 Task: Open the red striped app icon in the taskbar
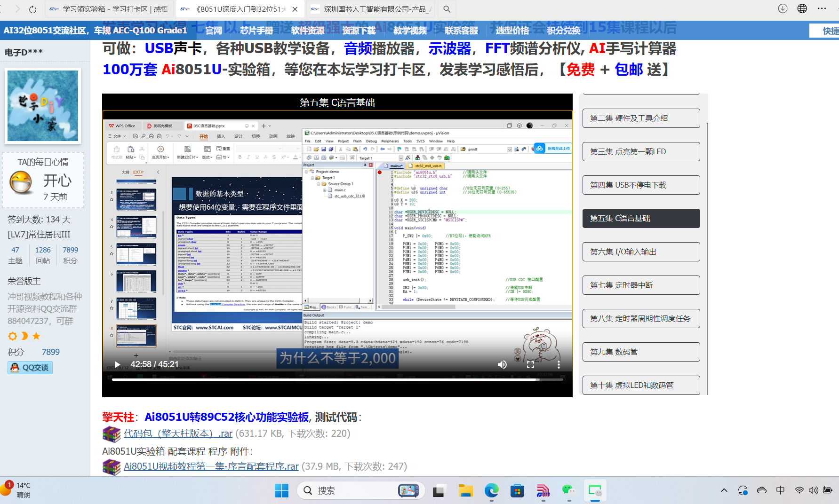[x=543, y=490]
